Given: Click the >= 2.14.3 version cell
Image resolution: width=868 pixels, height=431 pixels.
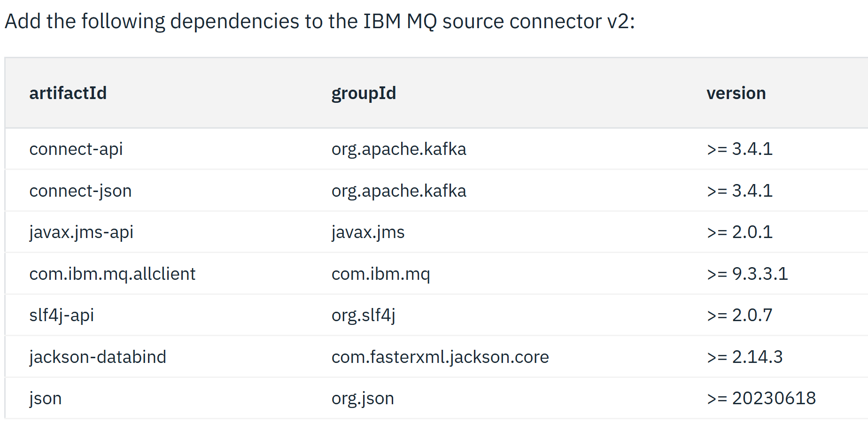Looking at the screenshot, I should [744, 357].
